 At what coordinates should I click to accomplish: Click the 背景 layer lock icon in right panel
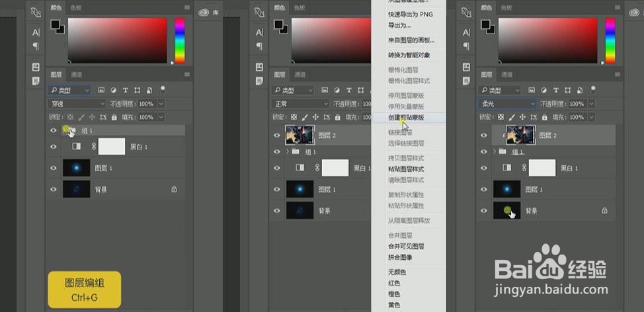click(604, 211)
